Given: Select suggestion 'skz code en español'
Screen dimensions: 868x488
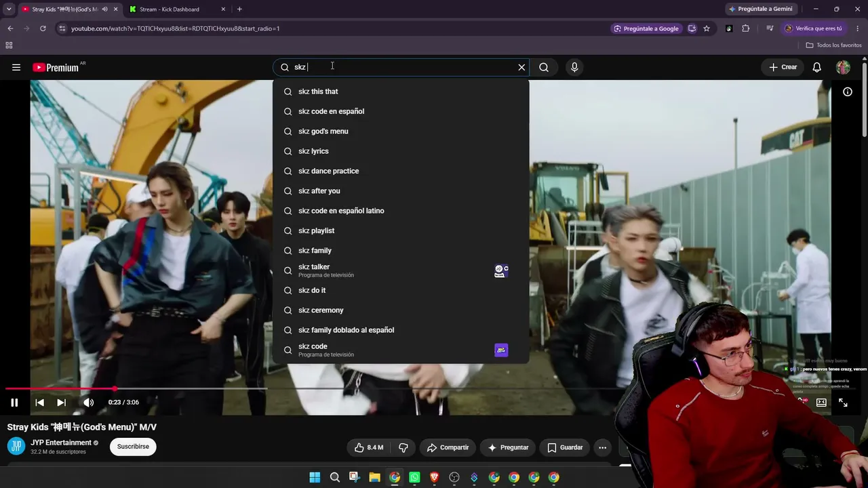Looking at the screenshot, I should click(x=401, y=111).
